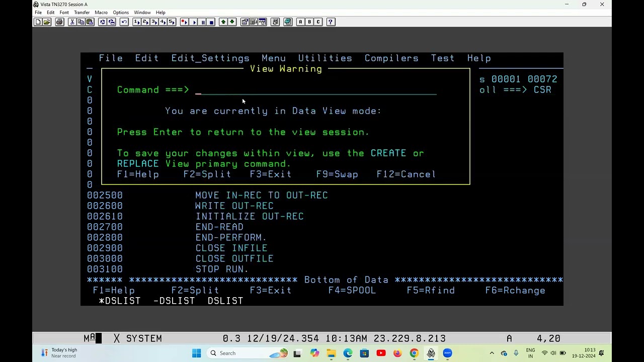This screenshot has height=362, width=644.
Task: Run macro 2 from the toolbar
Action: coord(145,22)
